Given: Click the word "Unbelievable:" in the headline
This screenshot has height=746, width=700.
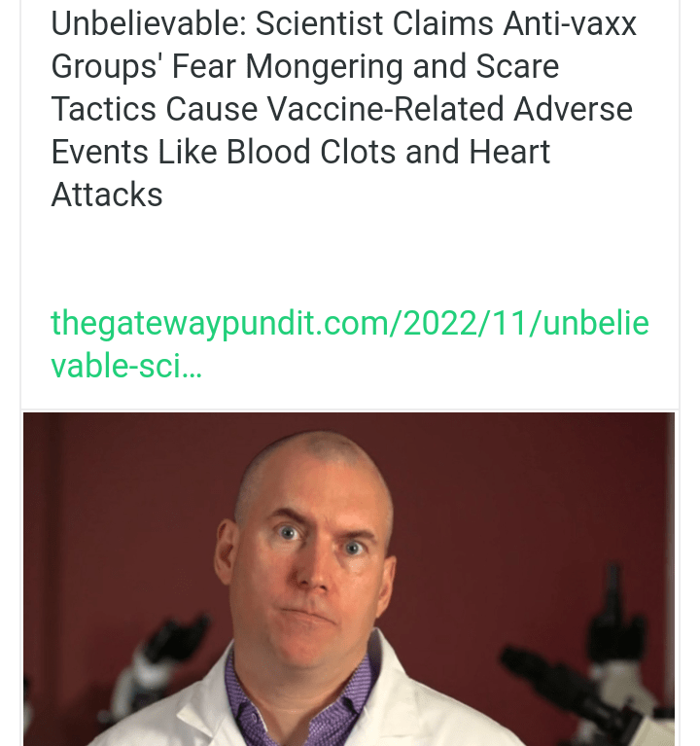Looking at the screenshot, I should pyautogui.click(x=149, y=23).
